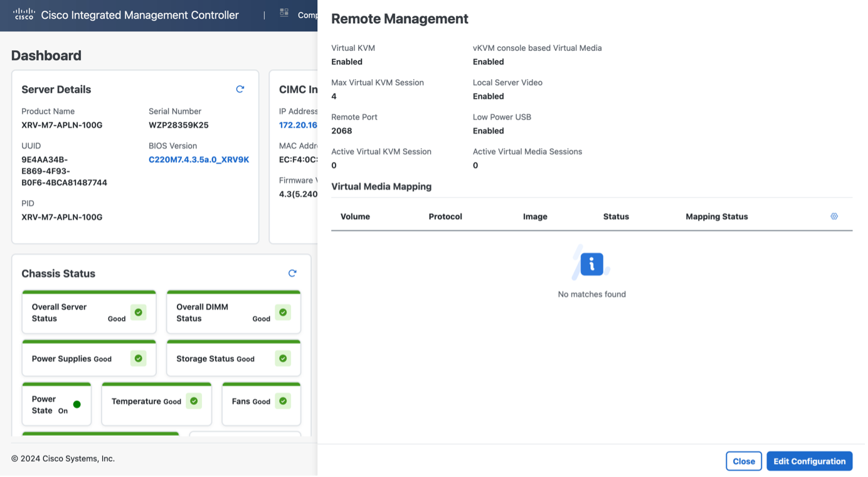Open Virtual Media Mapping table settings gear
This screenshot has height=477, width=868.
[834, 216]
